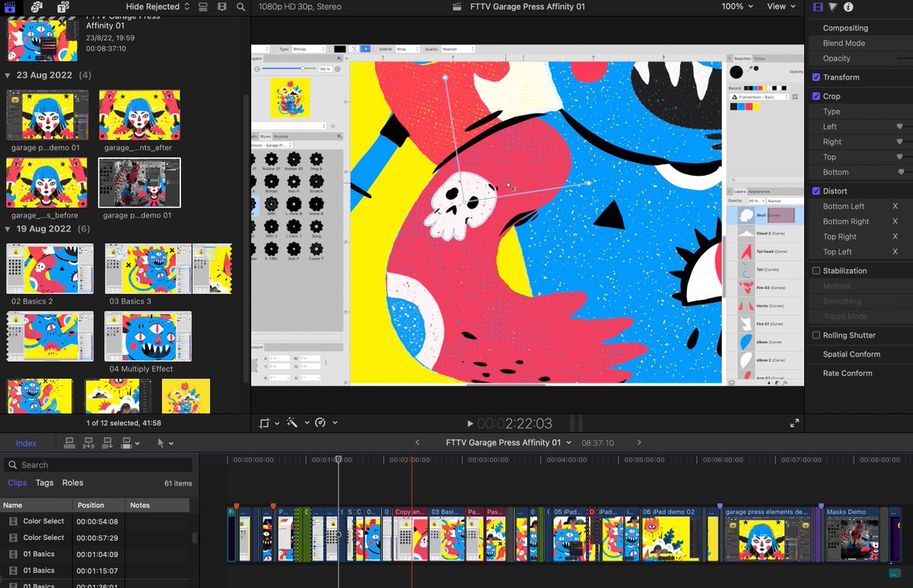Image resolution: width=913 pixels, height=588 pixels.
Task: Open the Color inspector triangle icon
Action: coord(833,7)
